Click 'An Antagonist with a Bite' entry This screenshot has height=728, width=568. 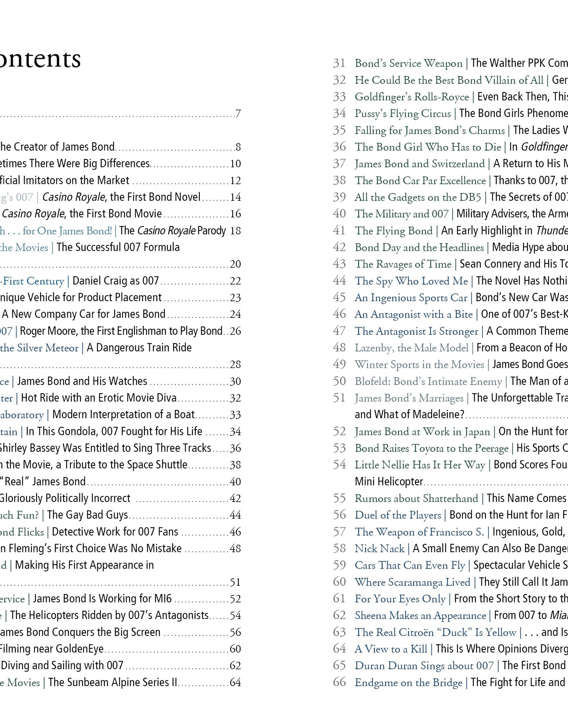click(x=414, y=314)
